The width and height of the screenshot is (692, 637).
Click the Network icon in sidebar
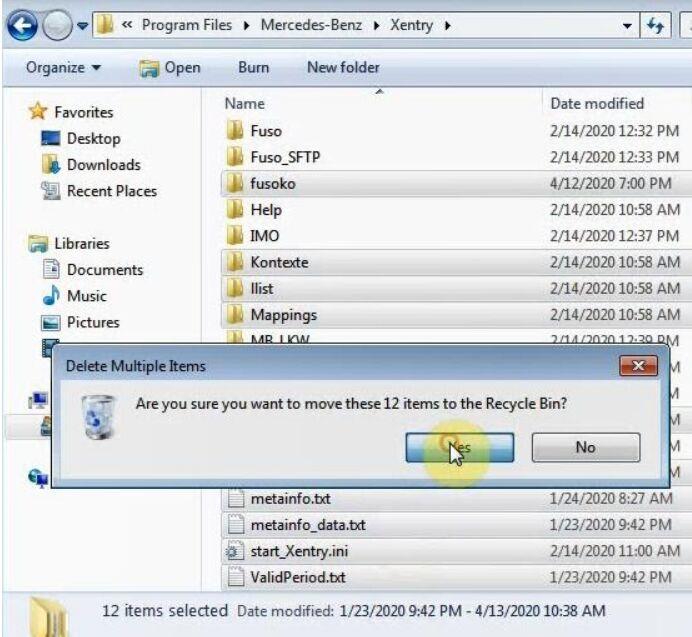tap(38, 479)
